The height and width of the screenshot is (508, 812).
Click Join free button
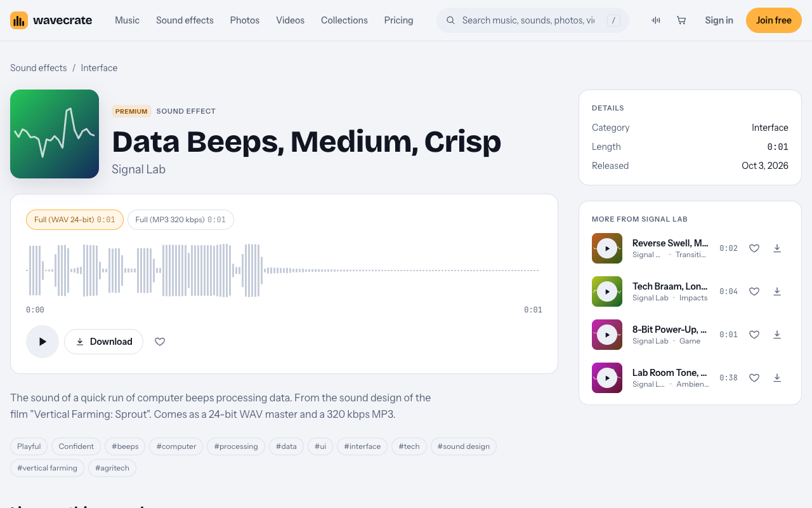774,20
